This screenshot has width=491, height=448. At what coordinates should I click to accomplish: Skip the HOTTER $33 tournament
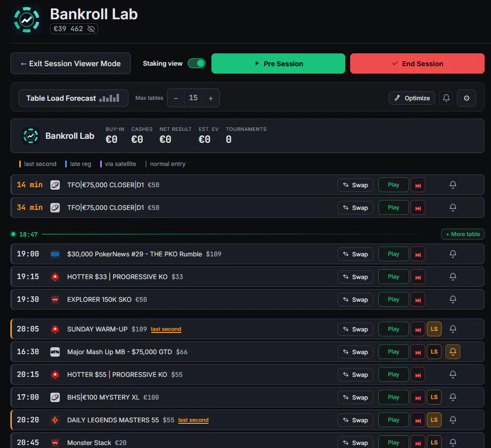[x=418, y=277]
